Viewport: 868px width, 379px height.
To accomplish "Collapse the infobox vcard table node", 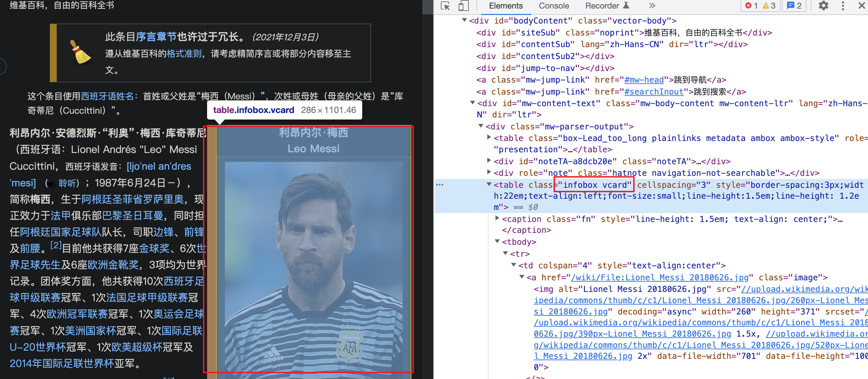I will pyautogui.click(x=489, y=184).
